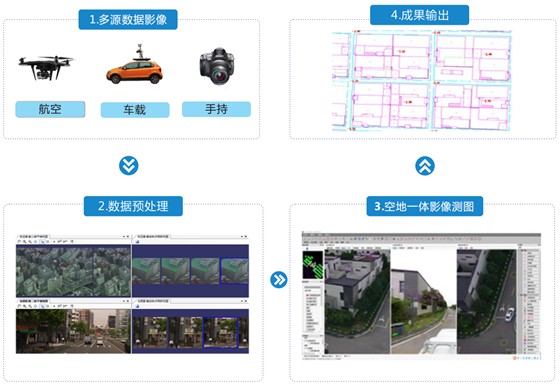The height and width of the screenshot is (386, 560).
Task: Click the handheld DSLR camera icon
Action: tap(217, 66)
